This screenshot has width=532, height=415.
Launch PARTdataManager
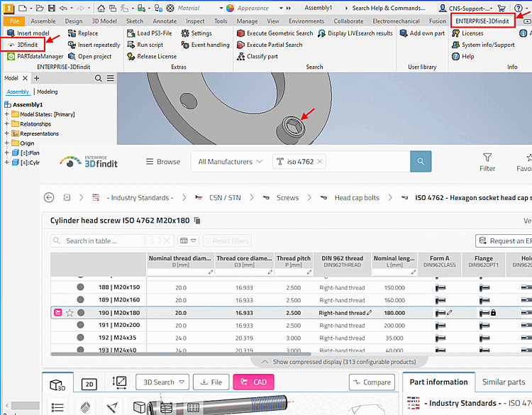(35, 56)
